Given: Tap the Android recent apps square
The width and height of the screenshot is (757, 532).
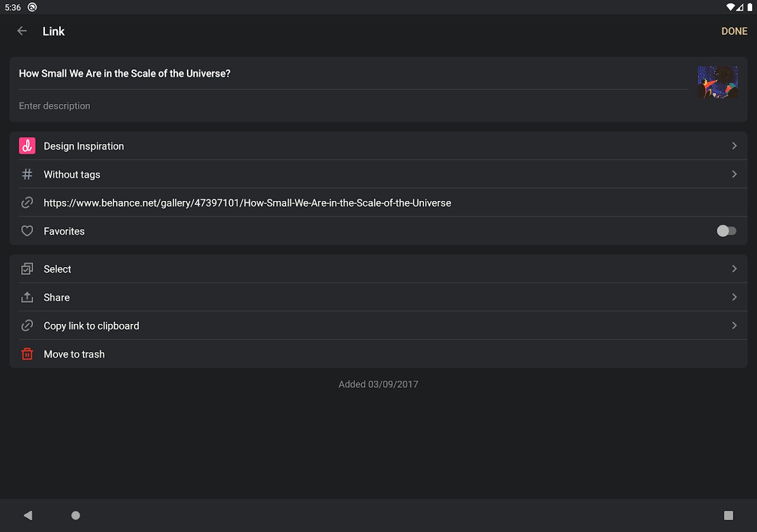Looking at the screenshot, I should (x=729, y=515).
